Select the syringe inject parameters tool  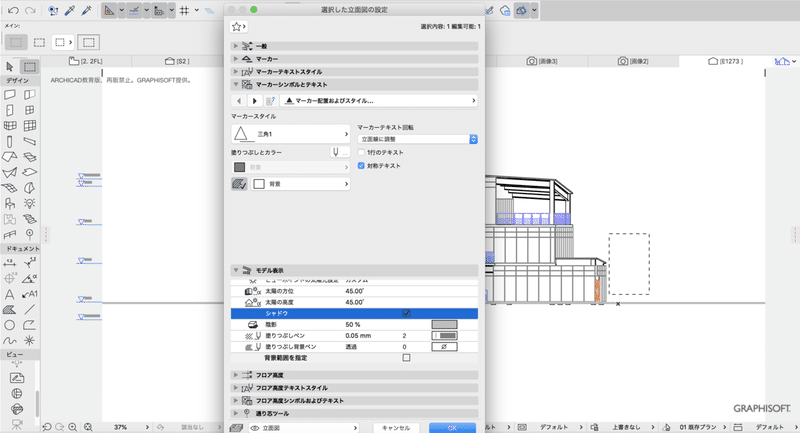[87, 10]
